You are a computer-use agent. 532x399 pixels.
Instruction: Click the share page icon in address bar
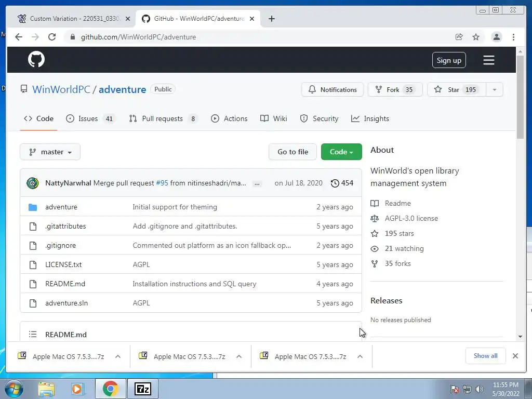(459, 37)
